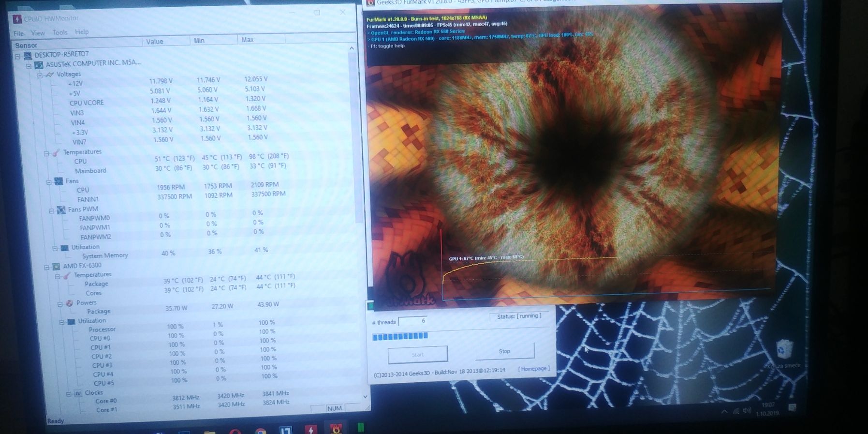Select the Fans category icon
This screenshot has height=434, width=868.
point(59,181)
